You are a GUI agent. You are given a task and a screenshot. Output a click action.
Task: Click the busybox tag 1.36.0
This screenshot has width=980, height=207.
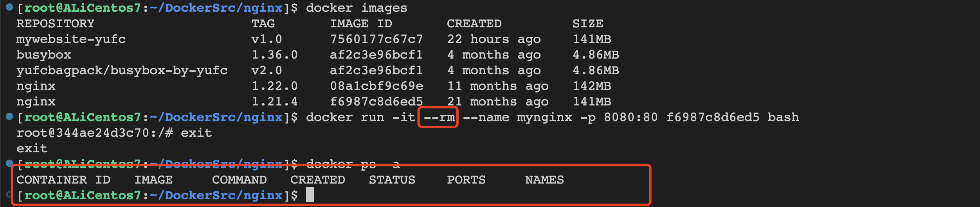(x=274, y=55)
